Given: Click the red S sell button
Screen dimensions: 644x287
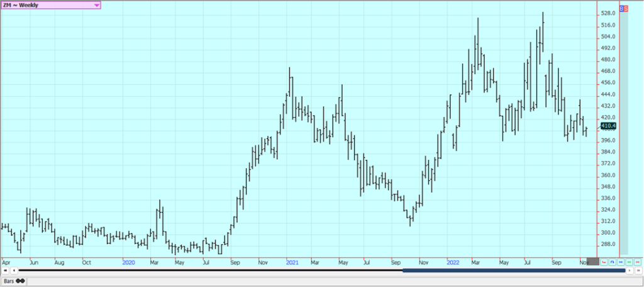Looking at the screenshot, I should [x=626, y=8].
